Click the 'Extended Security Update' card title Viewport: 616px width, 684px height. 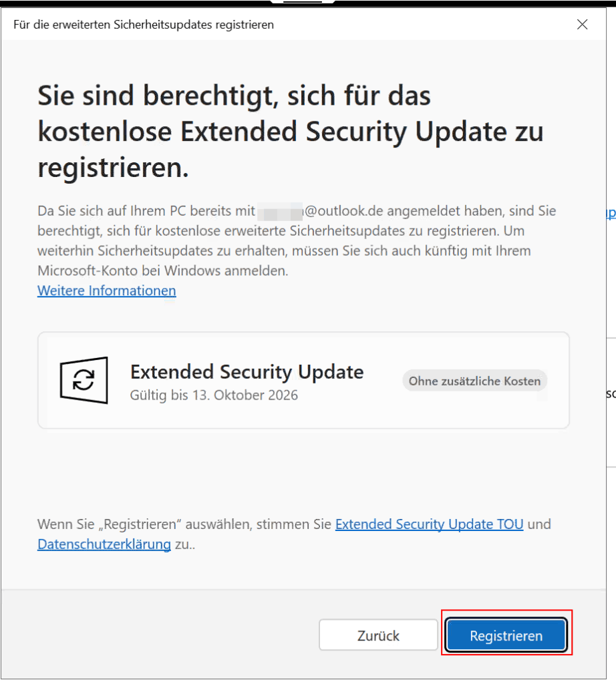pyautogui.click(x=247, y=371)
